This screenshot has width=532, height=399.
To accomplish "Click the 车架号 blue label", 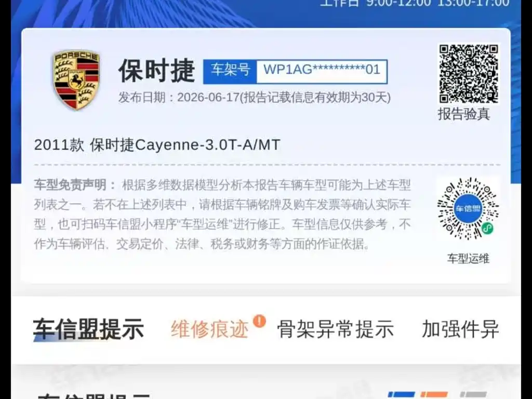I will coord(230,71).
